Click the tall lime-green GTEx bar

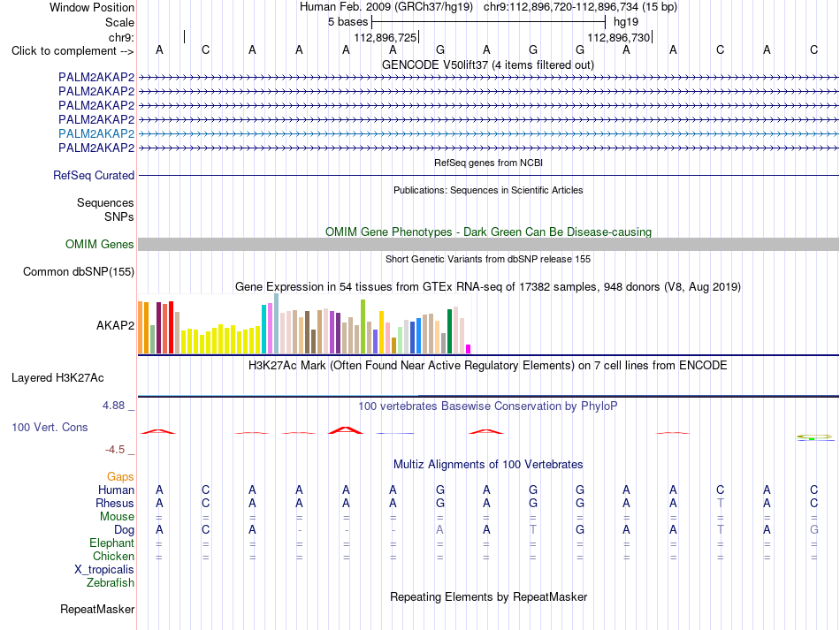363,327
